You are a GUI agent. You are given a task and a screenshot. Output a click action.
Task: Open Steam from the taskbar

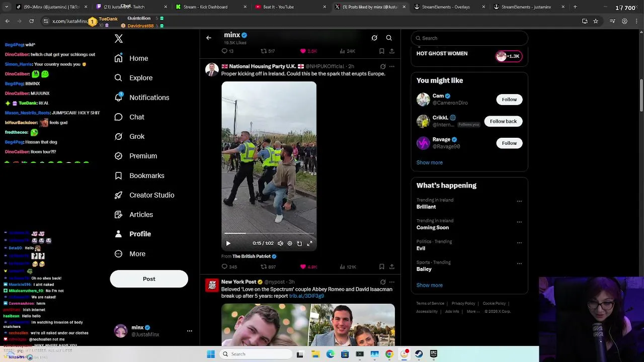click(419, 354)
